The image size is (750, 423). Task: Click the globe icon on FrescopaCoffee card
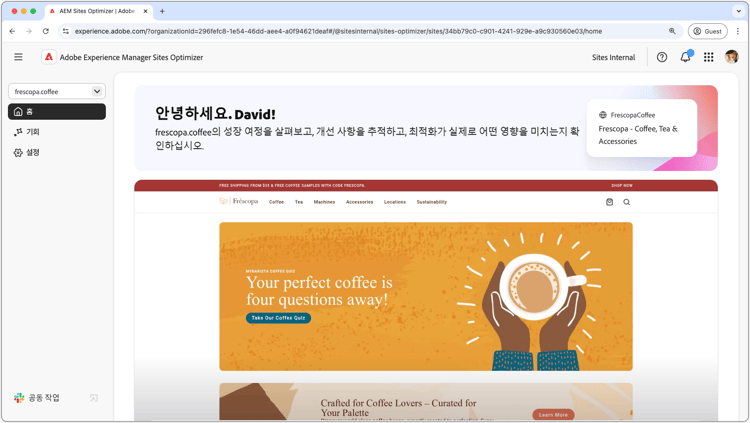tap(603, 115)
